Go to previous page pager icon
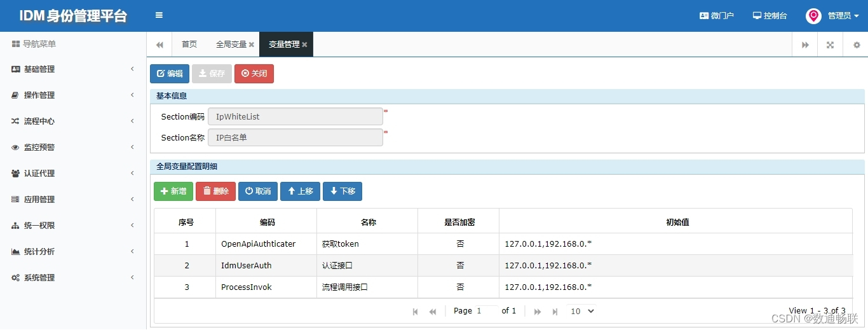The image size is (868, 330). [x=433, y=312]
